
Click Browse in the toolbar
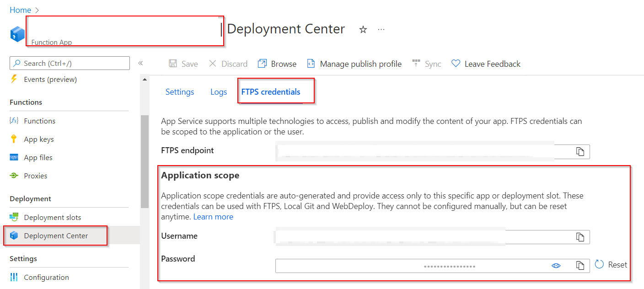[277, 64]
